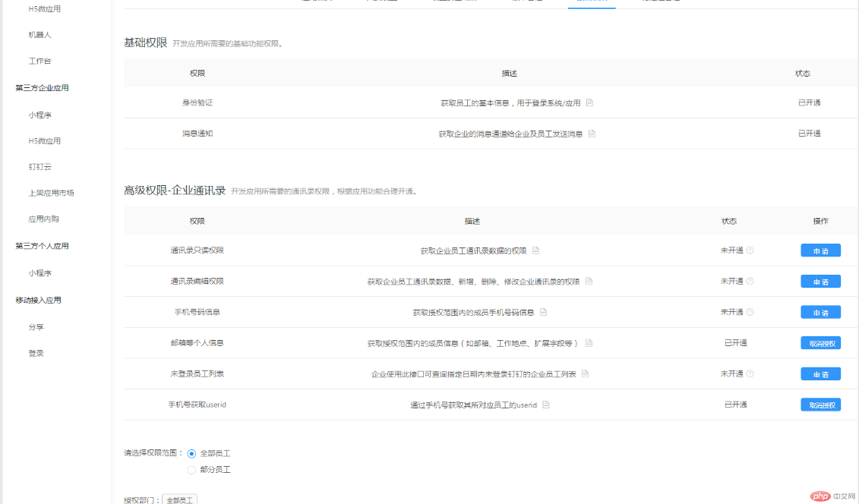Click the 全部员工 button beside 授权部门
The height and width of the screenshot is (504, 859).
click(180, 499)
